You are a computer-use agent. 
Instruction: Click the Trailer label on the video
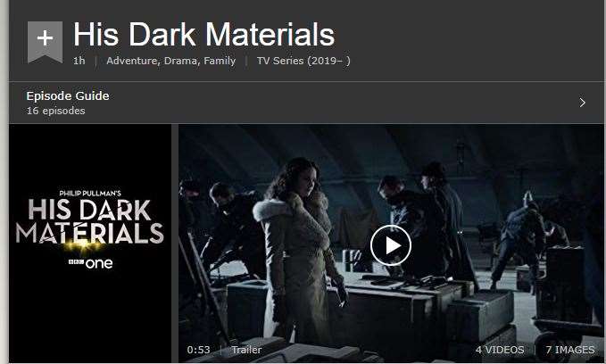(246, 350)
